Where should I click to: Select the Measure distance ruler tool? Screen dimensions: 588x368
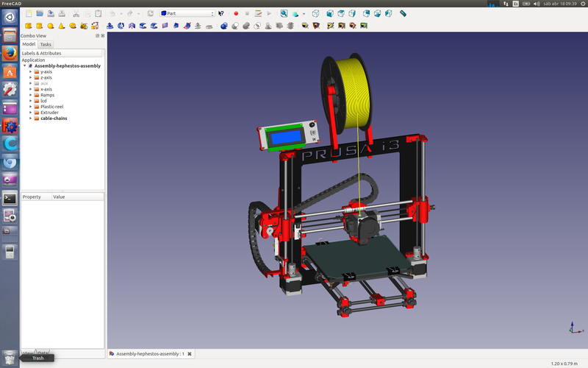(403, 13)
